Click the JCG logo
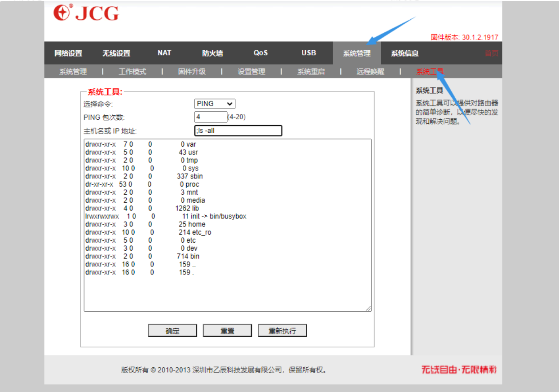559x392 pixels. (86, 13)
